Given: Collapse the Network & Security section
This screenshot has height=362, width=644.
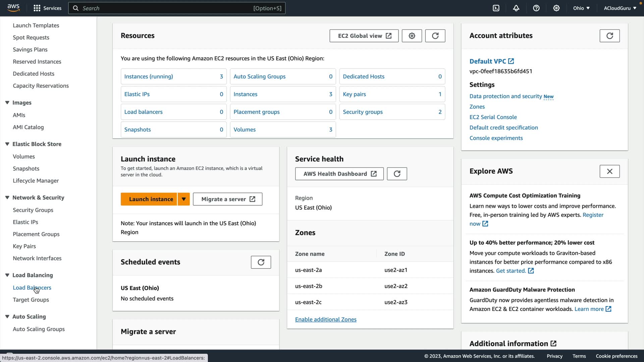Looking at the screenshot, I should click(x=7, y=198).
